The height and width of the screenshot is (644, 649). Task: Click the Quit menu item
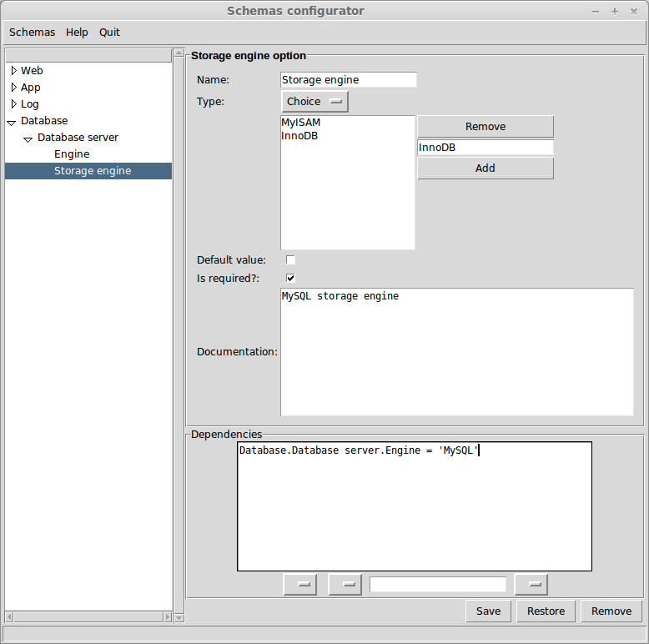(x=109, y=33)
